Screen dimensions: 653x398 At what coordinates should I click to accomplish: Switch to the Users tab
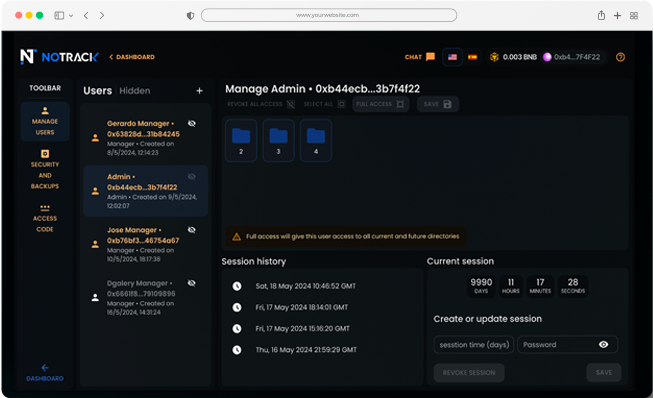click(97, 91)
